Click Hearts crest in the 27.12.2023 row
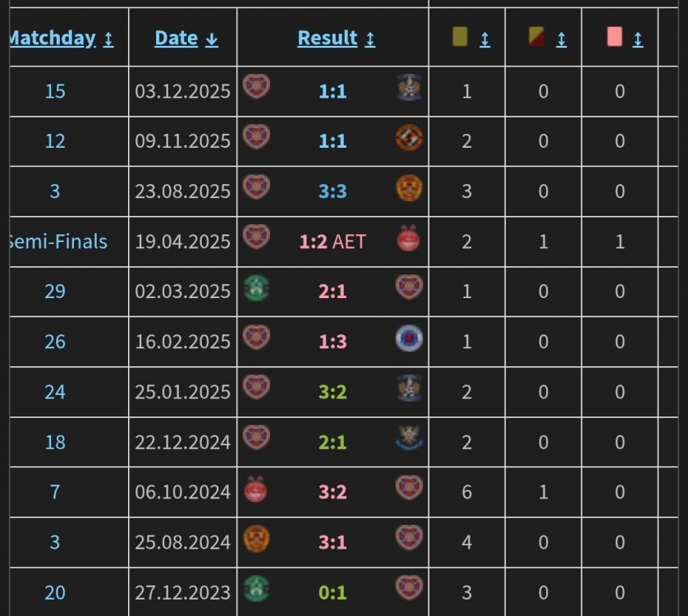Image resolution: width=688 pixels, height=616 pixels. [409, 588]
